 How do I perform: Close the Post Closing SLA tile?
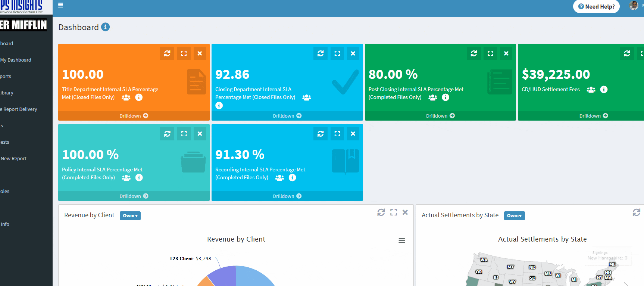pyautogui.click(x=506, y=53)
